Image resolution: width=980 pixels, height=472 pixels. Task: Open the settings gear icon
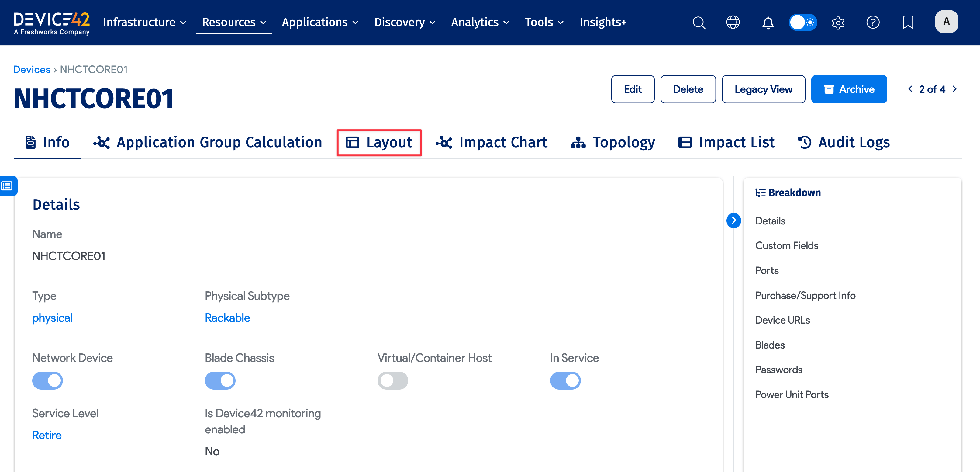(x=838, y=23)
